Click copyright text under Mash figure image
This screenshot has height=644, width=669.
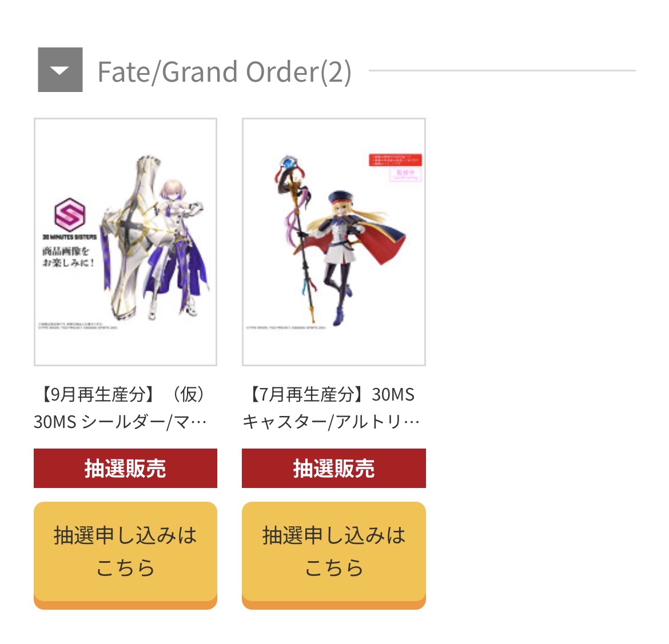(78, 326)
